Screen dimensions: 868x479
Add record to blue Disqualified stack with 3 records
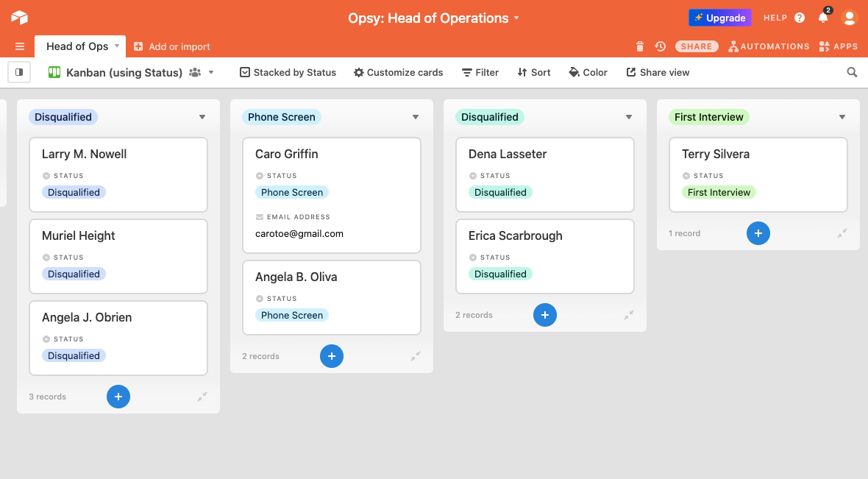(118, 397)
